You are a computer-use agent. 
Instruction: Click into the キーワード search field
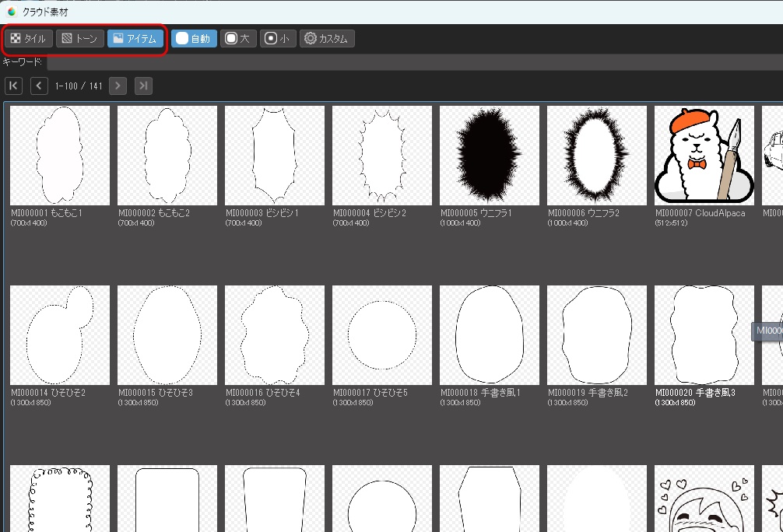415,62
